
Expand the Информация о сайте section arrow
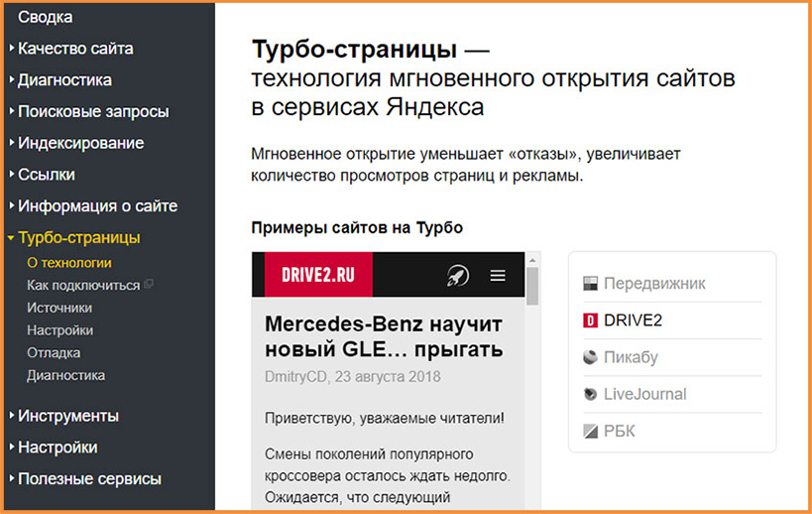click(11, 205)
